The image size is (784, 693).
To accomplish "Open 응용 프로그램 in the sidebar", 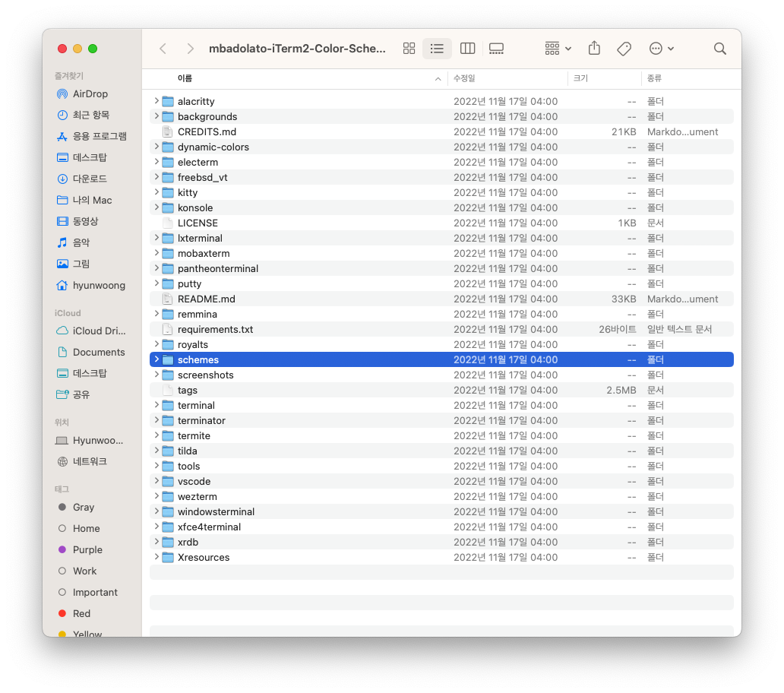I will pyautogui.click(x=90, y=136).
